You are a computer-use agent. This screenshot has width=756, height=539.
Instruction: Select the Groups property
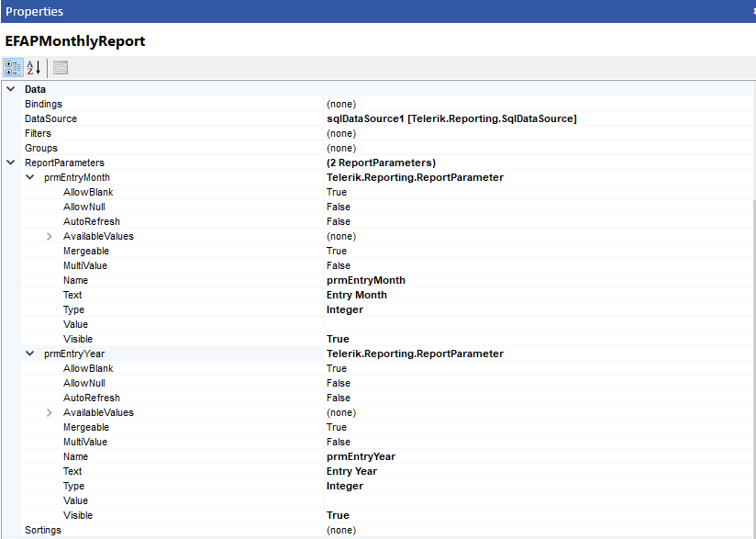[x=41, y=148]
